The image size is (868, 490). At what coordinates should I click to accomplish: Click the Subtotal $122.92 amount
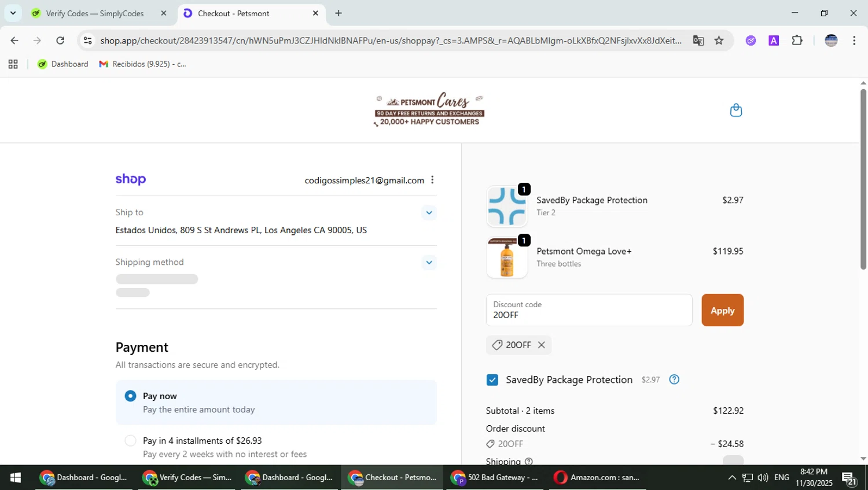click(x=728, y=411)
